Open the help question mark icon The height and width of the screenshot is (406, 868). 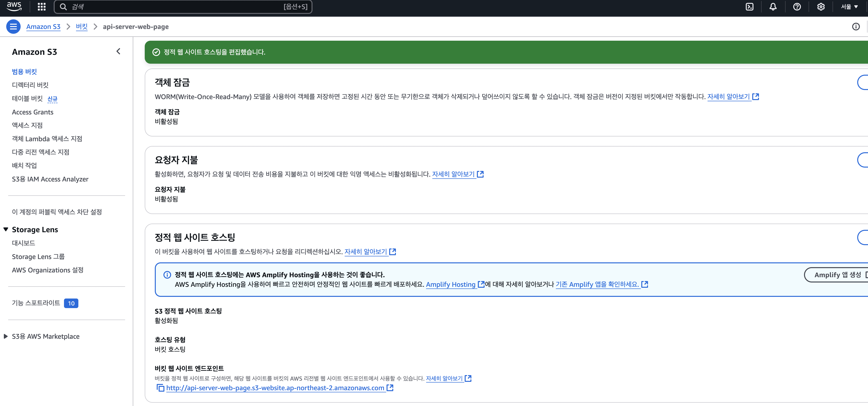point(797,7)
